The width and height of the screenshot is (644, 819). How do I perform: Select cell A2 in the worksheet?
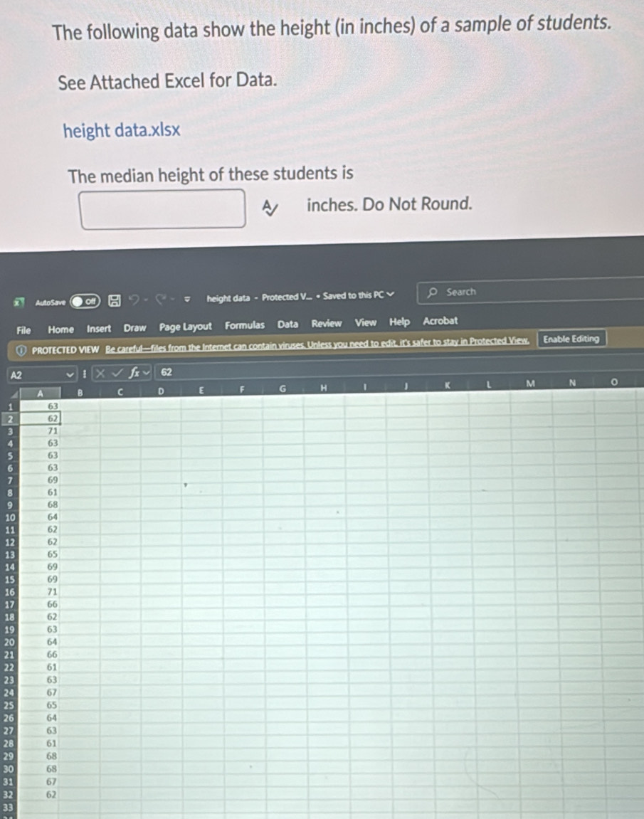coord(39,418)
